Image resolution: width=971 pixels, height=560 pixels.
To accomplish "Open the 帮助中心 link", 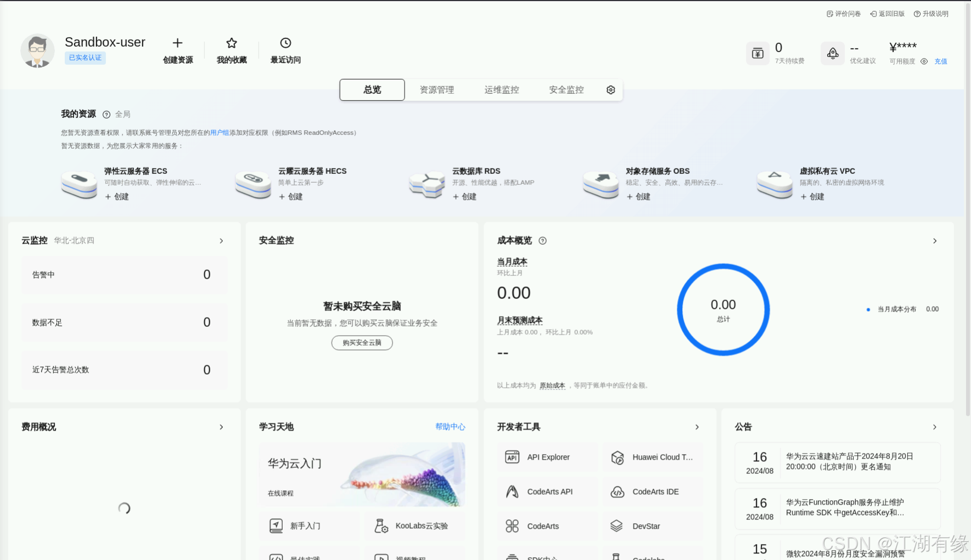I will (x=450, y=427).
